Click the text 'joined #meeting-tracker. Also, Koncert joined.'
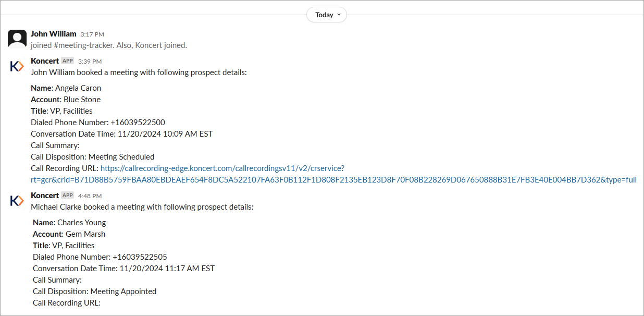 coord(109,45)
